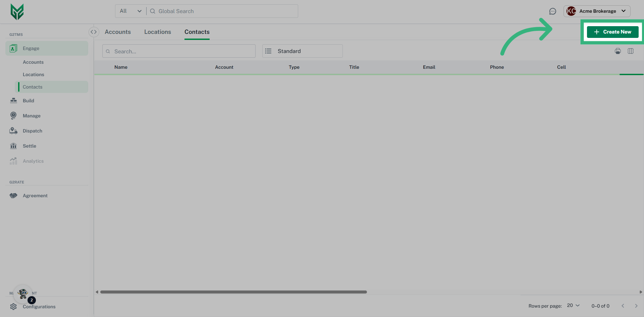This screenshot has height=317, width=644.
Task: Sort by the Account column header
Action: point(224,67)
